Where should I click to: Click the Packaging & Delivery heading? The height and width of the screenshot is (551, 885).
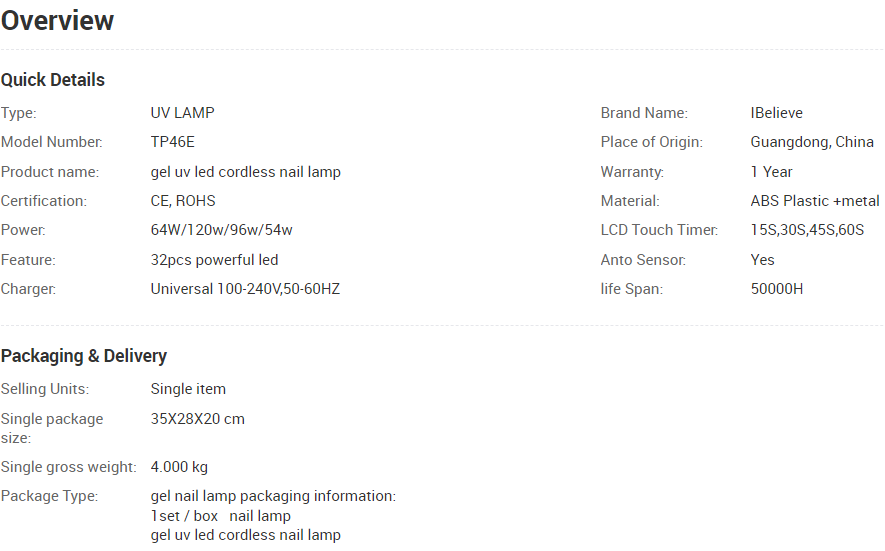coord(84,356)
